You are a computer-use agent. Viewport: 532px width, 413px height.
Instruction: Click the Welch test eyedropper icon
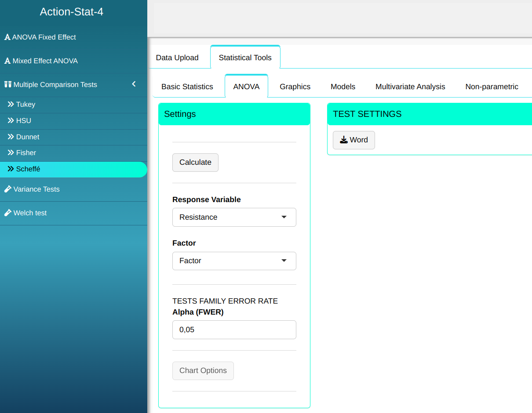tap(8, 213)
